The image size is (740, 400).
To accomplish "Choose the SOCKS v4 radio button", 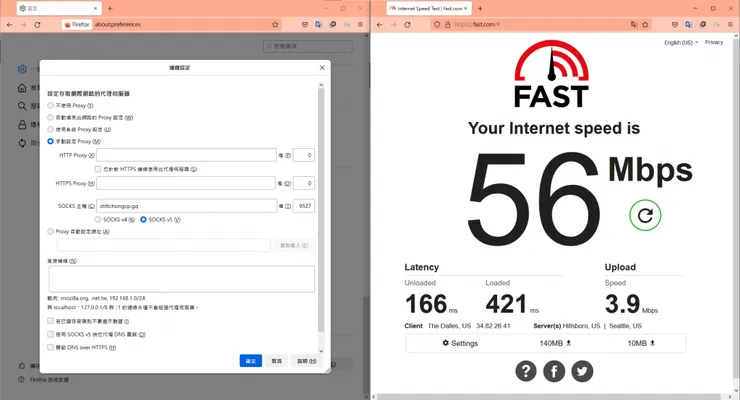I will coord(98,220).
